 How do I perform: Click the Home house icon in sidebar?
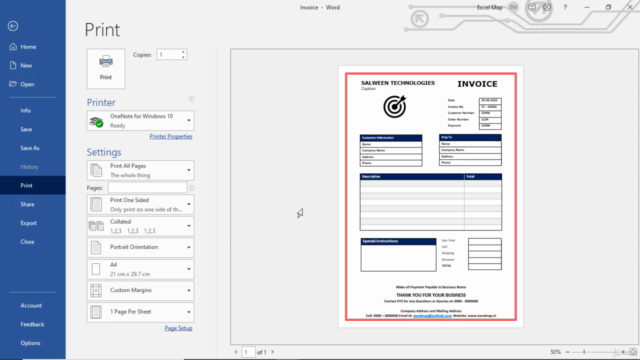(x=13, y=47)
